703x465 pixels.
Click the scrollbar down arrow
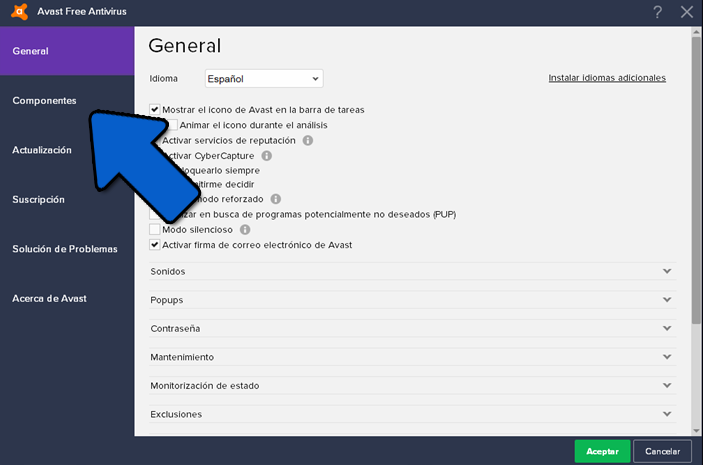pos(696,430)
